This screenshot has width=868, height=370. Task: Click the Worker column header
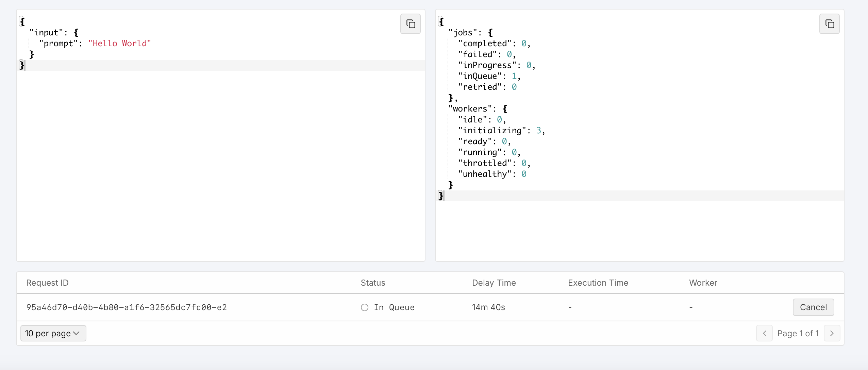(x=703, y=283)
